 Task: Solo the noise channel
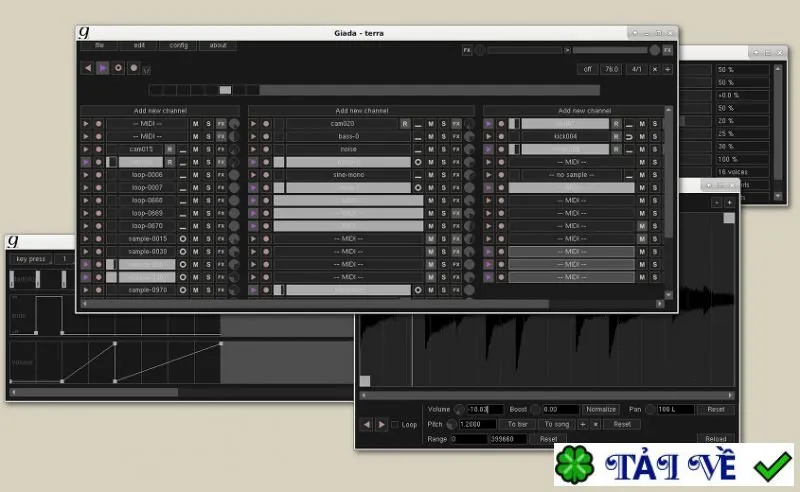pyautogui.click(x=444, y=150)
